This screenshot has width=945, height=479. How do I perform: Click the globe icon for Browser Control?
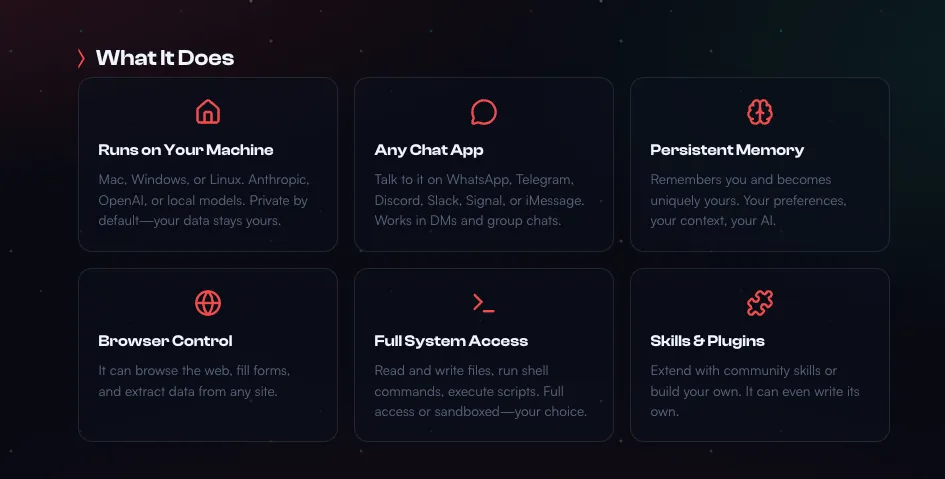[208, 302]
